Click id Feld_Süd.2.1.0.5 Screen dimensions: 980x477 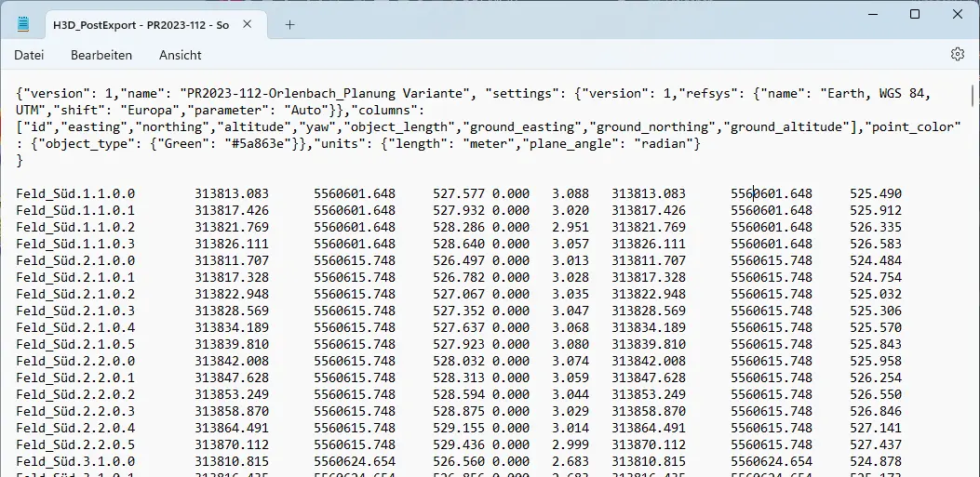(x=75, y=344)
